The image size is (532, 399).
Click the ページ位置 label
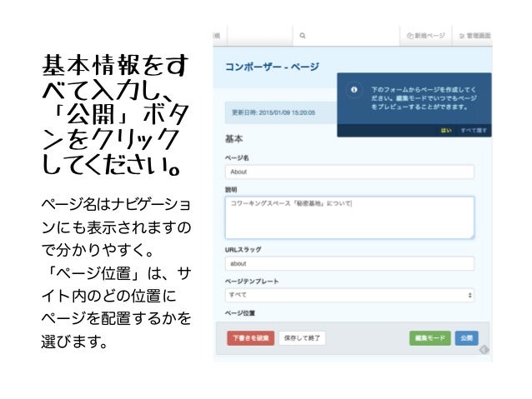(240, 313)
